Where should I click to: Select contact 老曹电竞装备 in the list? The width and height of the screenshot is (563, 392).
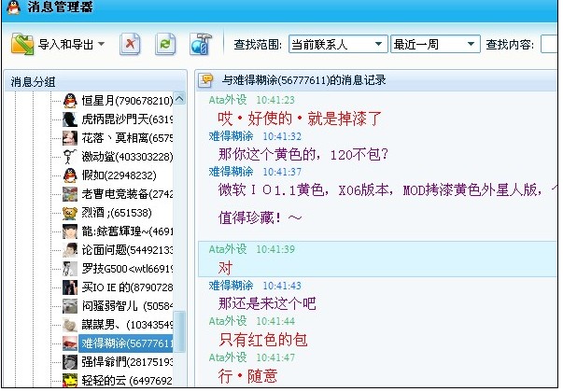click(127, 193)
